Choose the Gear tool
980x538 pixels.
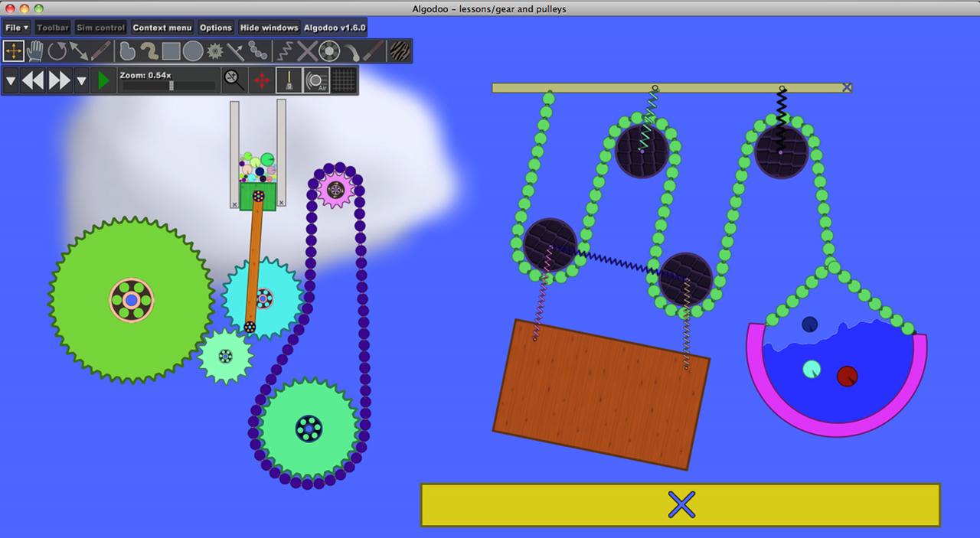[215, 51]
